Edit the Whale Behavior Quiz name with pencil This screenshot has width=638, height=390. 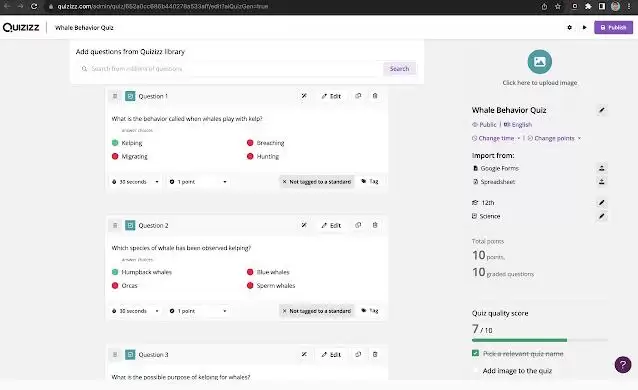pyautogui.click(x=601, y=110)
